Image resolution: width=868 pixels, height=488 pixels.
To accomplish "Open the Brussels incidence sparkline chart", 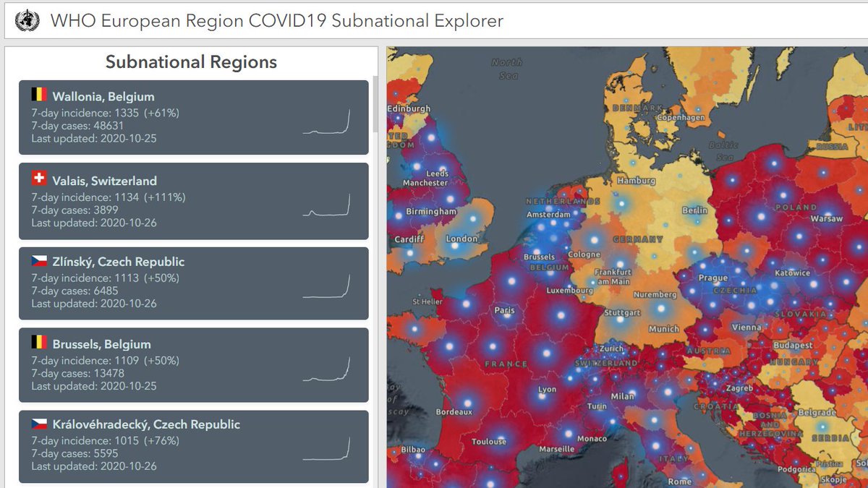I will pos(327,369).
